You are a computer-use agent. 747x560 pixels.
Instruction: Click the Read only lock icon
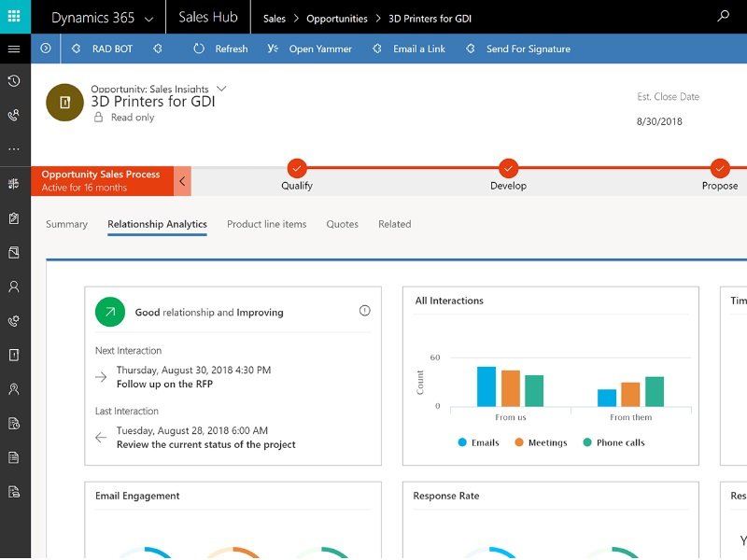click(x=98, y=118)
